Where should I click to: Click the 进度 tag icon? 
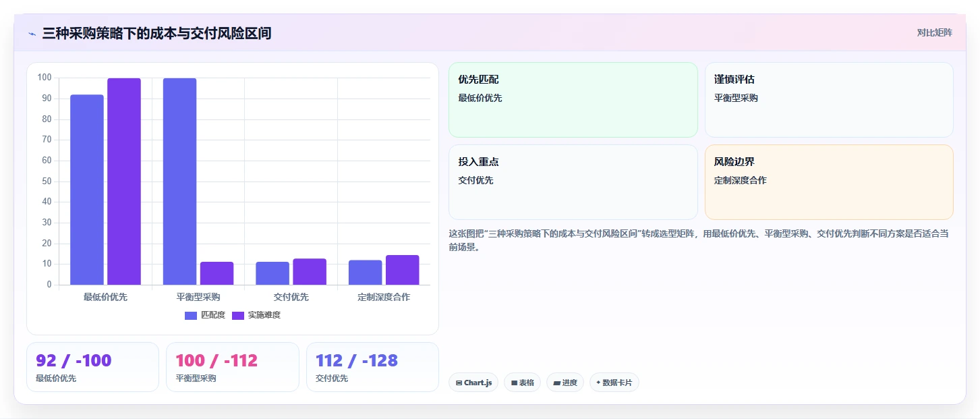pos(556,383)
